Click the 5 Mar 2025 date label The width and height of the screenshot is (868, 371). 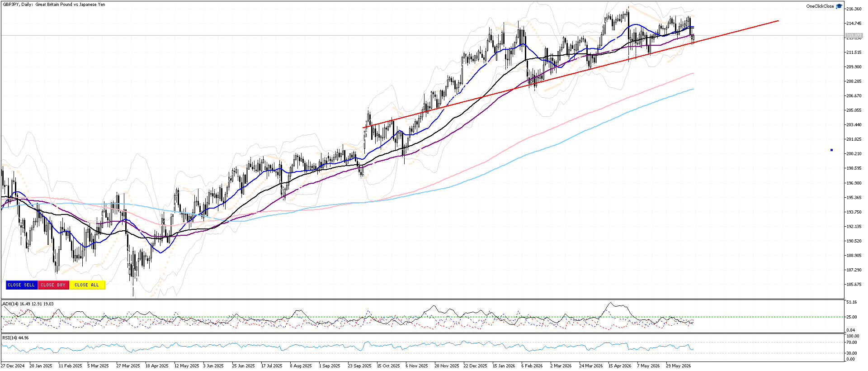coord(98,366)
